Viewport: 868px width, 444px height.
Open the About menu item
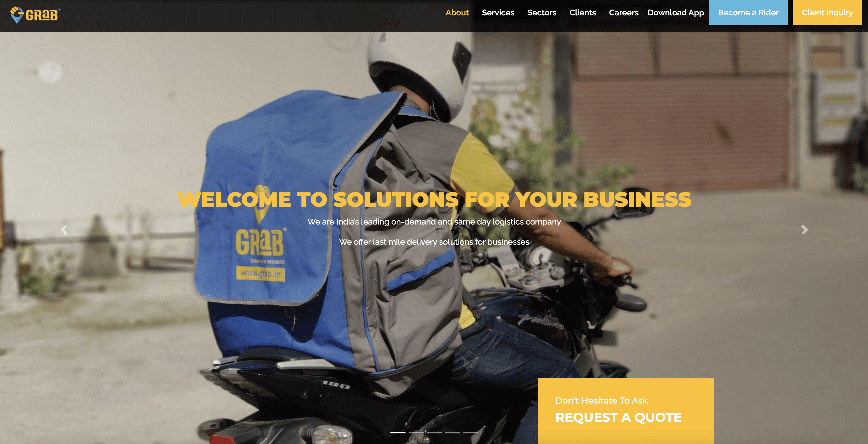pos(457,13)
